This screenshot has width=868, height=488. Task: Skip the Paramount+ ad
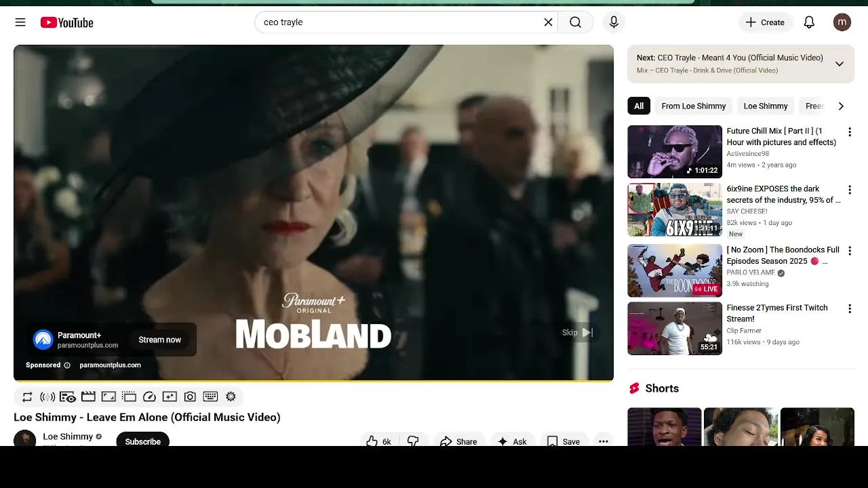pos(578,332)
